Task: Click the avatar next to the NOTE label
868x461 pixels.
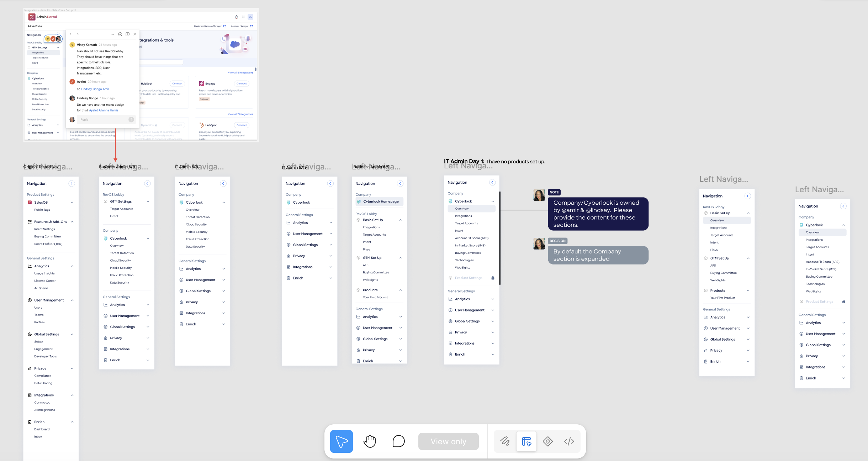Action: click(x=539, y=195)
